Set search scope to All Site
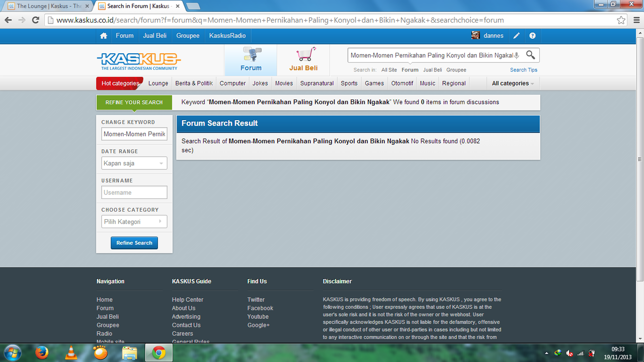 [389, 70]
